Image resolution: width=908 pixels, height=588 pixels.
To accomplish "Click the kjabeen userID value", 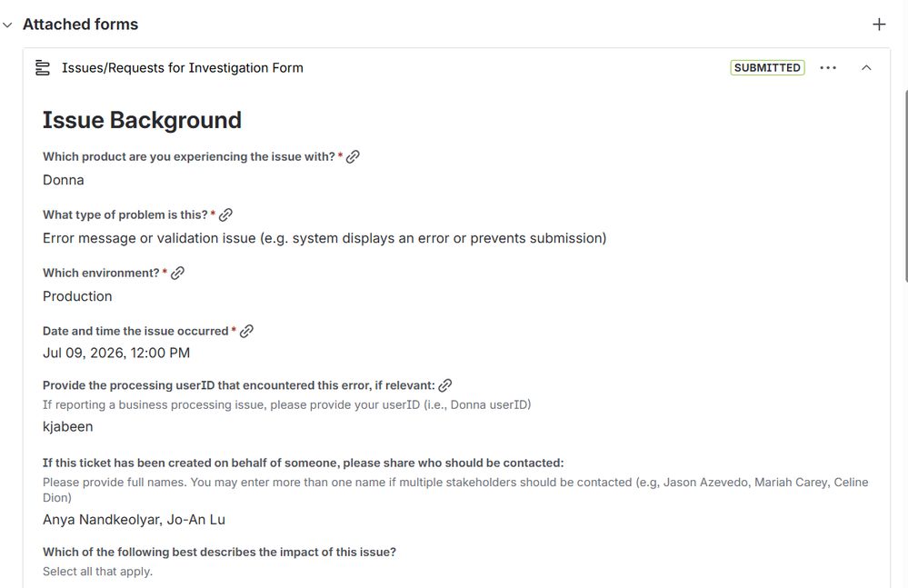I will (68, 427).
